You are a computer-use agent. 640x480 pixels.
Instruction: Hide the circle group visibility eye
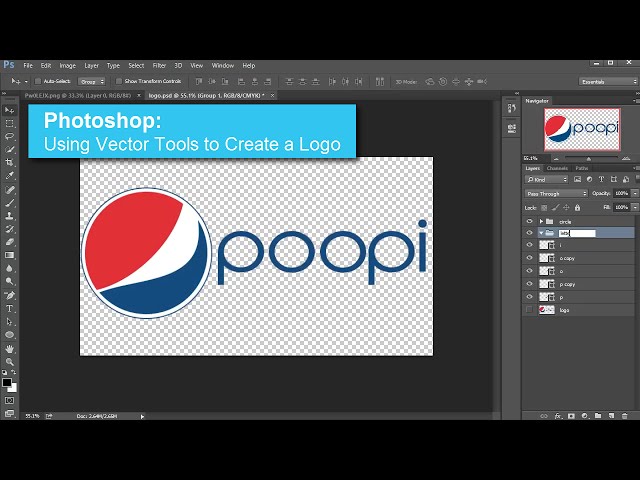[x=529, y=221]
